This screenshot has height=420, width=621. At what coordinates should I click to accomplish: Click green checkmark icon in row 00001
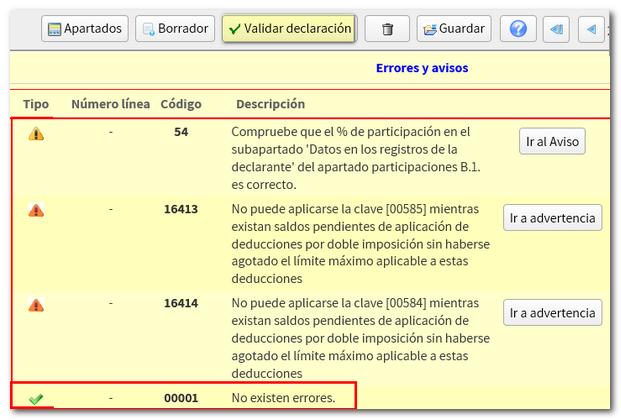pyautogui.click(x=36, y=399)
